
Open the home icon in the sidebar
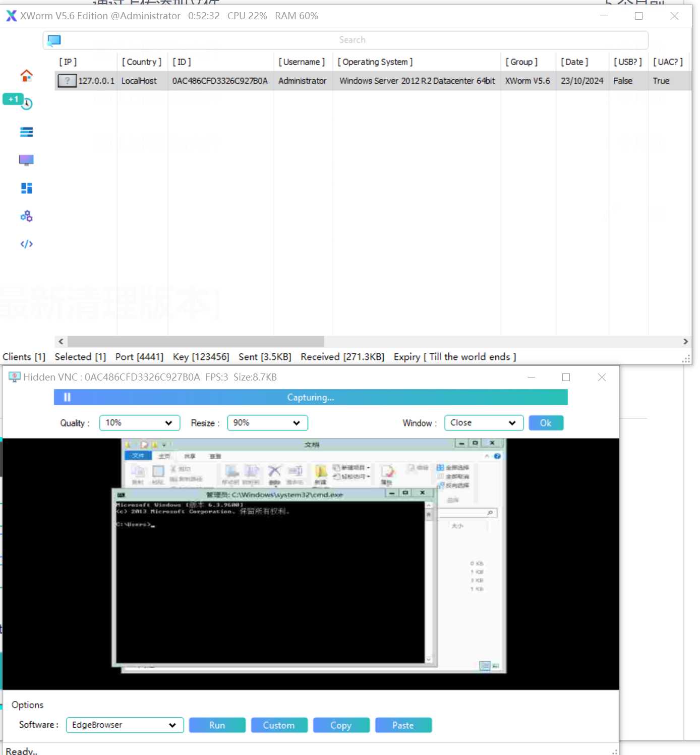26,76
